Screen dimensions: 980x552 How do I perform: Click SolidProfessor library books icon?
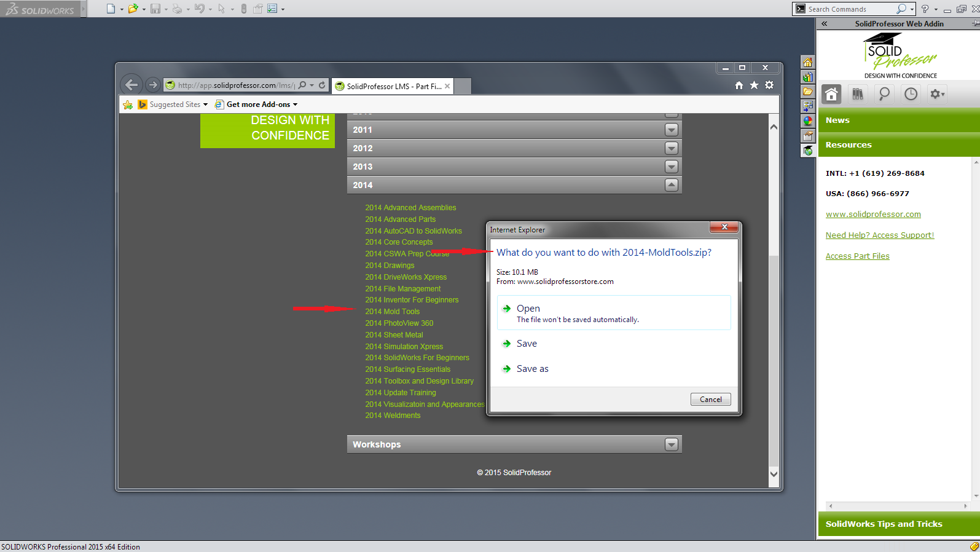(857, 94)
